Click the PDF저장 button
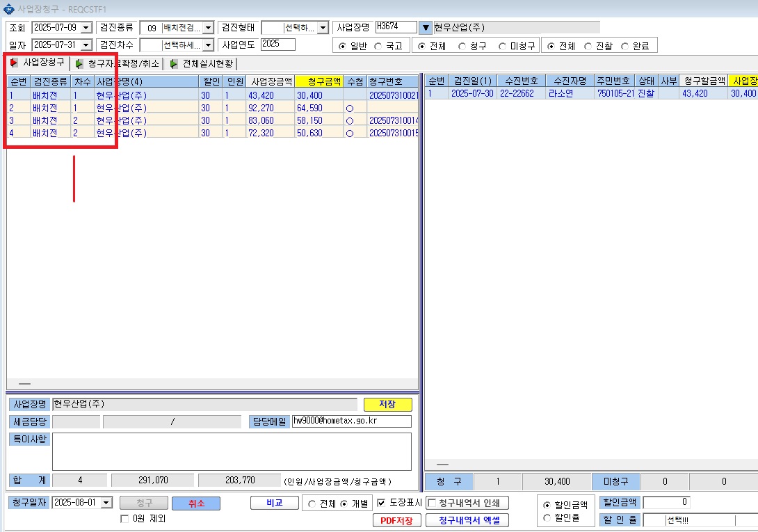758x532 pixels. click(x=397, y=520)
